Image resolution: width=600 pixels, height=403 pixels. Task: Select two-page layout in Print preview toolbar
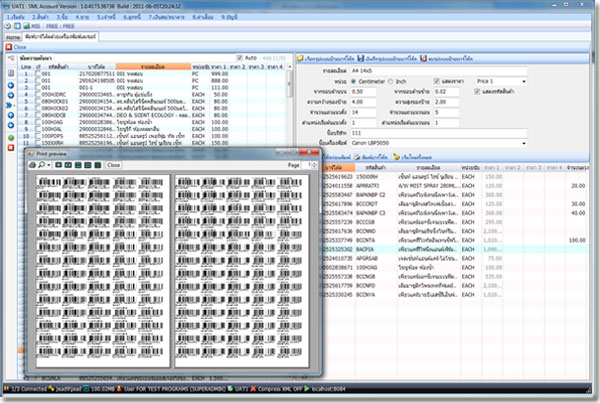tap(68, 165)
